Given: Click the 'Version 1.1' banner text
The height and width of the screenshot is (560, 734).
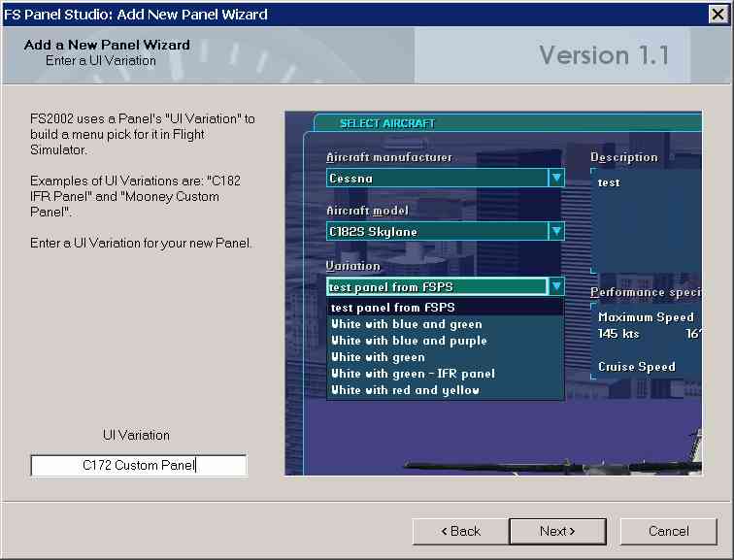Looking at the screenshot, I should point(604,55).
